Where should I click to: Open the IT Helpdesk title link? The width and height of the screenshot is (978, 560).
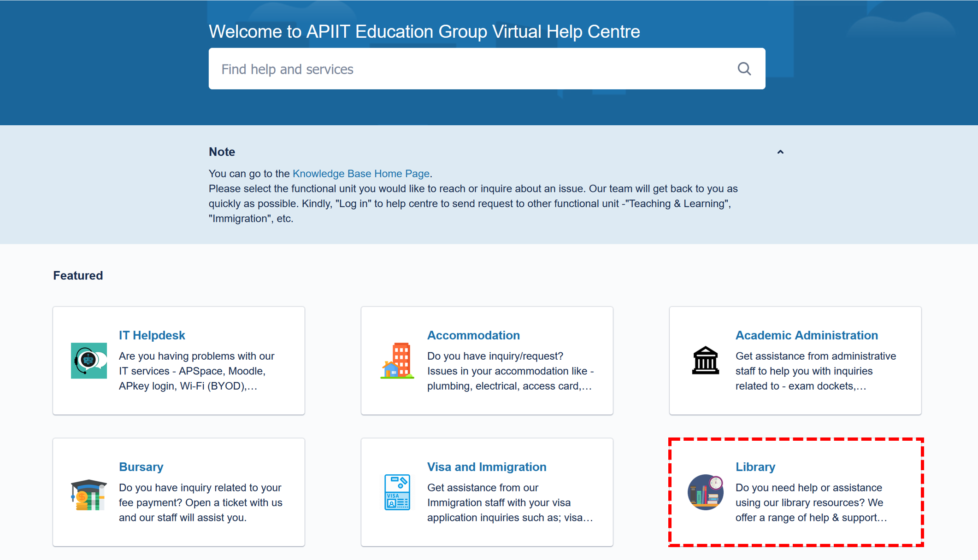152,335
